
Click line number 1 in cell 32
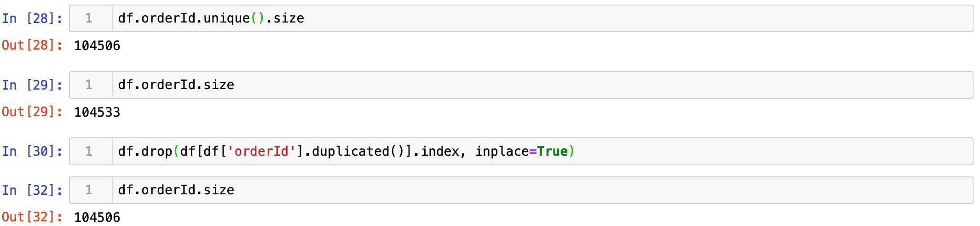89,190
